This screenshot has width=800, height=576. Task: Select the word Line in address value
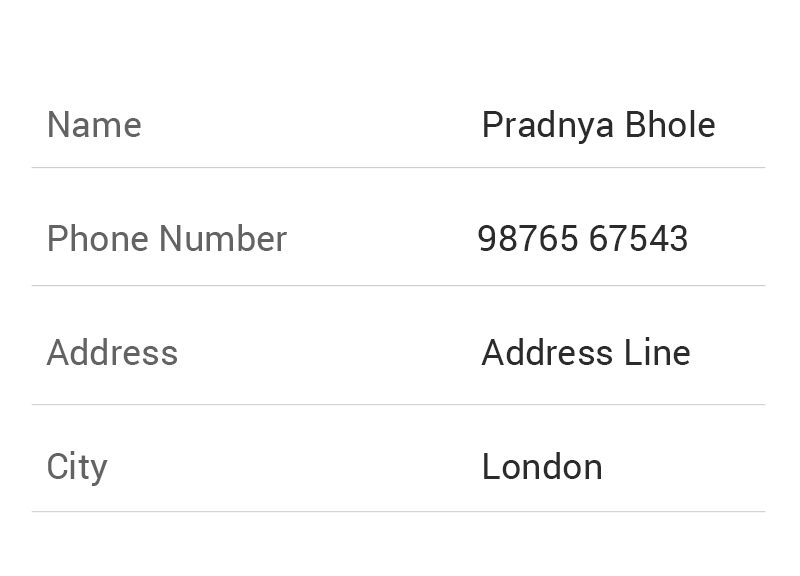[x=657, y=353]
